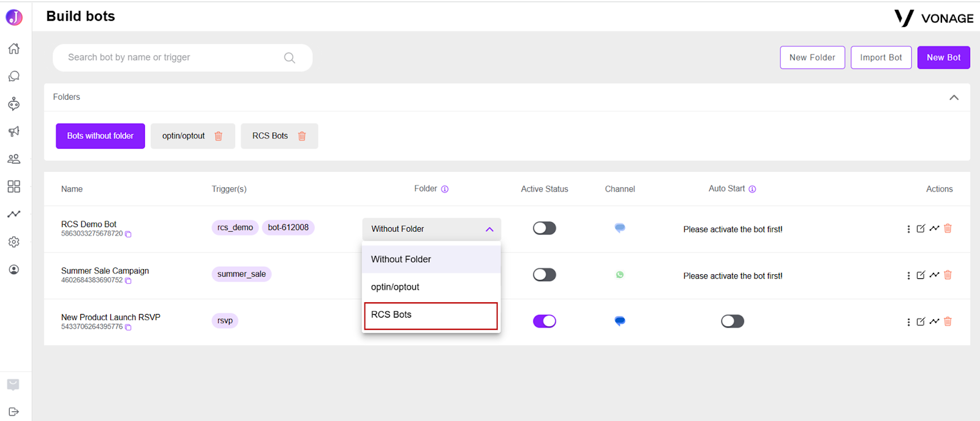
Task: Copy the New Product Launch RSVP bot ID
Action: coord(128,327)
